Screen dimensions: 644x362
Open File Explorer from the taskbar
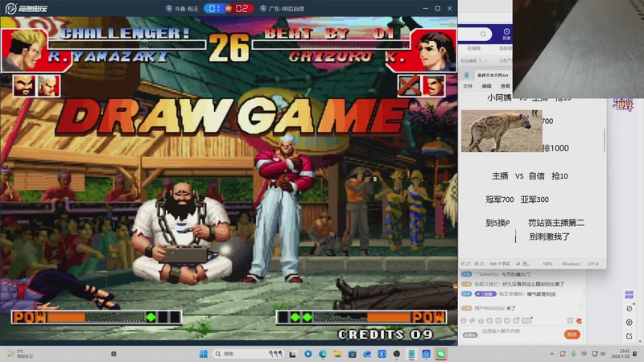[337, 354]
